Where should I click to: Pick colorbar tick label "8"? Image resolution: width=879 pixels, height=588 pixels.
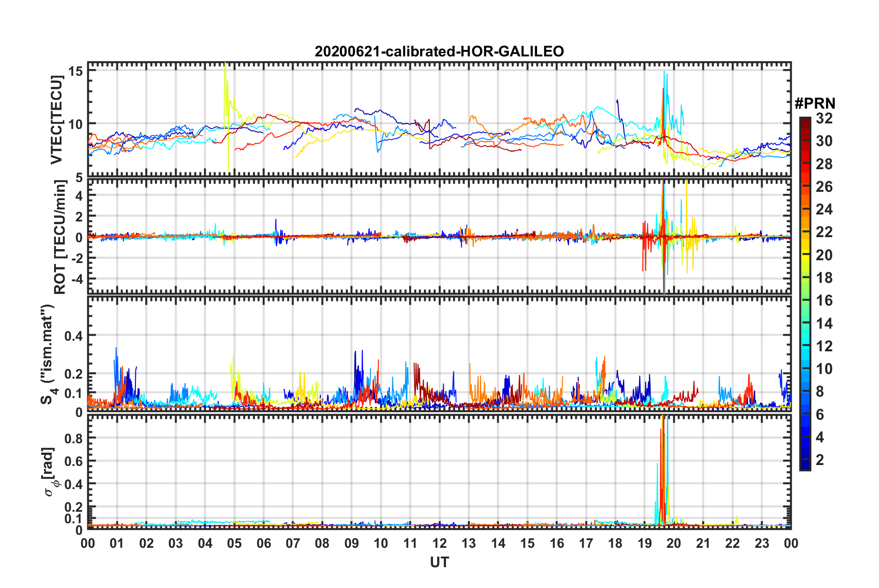pos(820,392)
